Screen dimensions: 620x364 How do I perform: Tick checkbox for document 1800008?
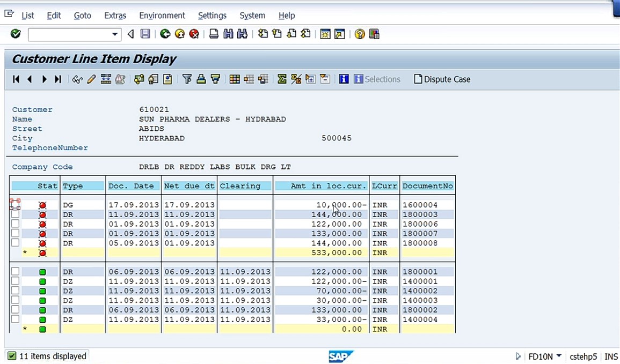pyautogui.click(x=15, y=242)
